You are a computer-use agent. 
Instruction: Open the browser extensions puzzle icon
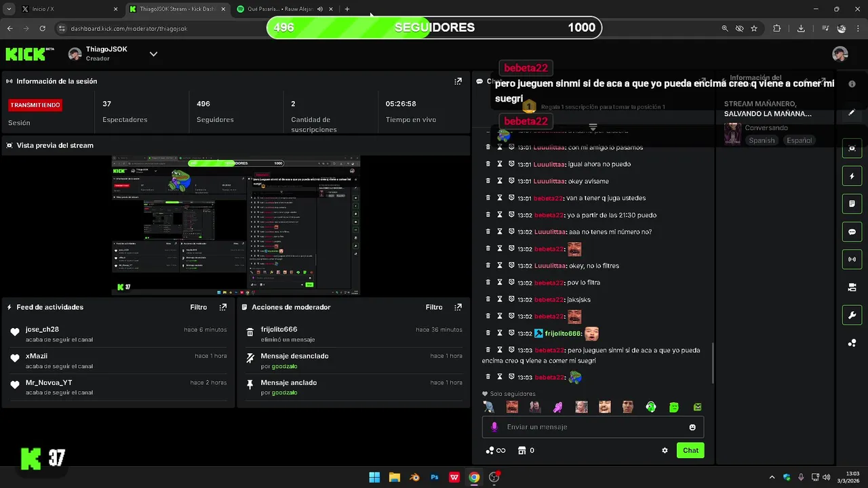(777, 28)
